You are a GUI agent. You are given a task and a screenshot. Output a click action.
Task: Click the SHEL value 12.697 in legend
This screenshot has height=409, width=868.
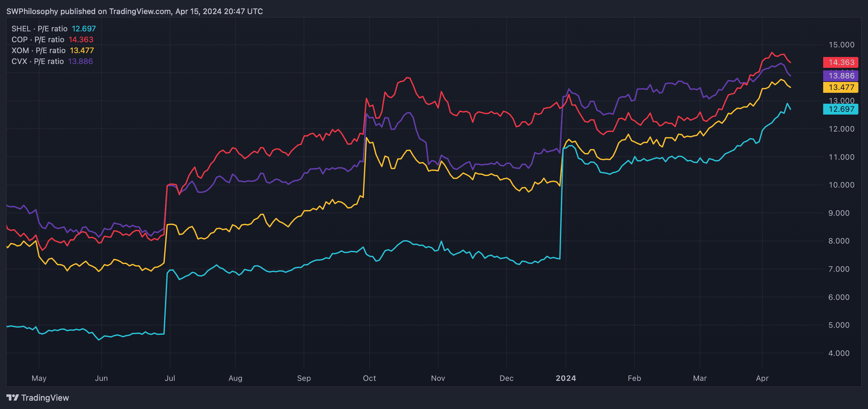coord(84,28)
